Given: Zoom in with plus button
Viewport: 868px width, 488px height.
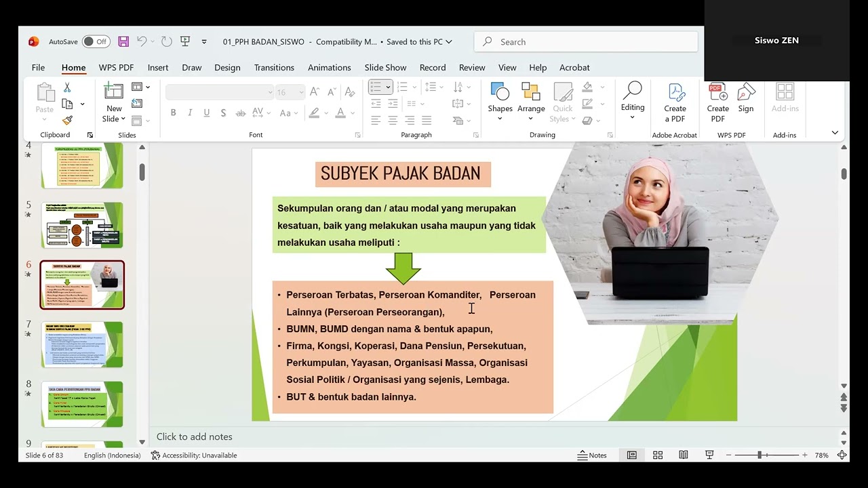Looking at the screenshot, I should tap(805, 455).
